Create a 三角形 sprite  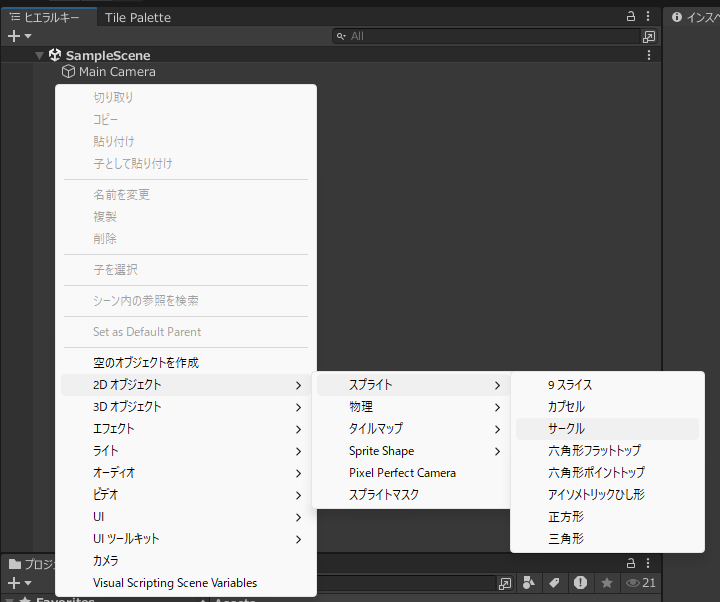pos(607,539)
